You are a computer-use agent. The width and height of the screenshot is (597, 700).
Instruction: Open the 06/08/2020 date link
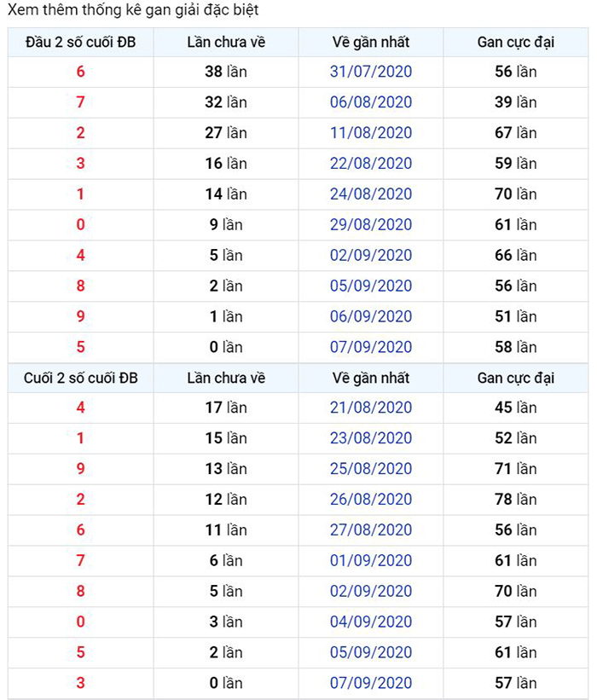tap(371, 102)
